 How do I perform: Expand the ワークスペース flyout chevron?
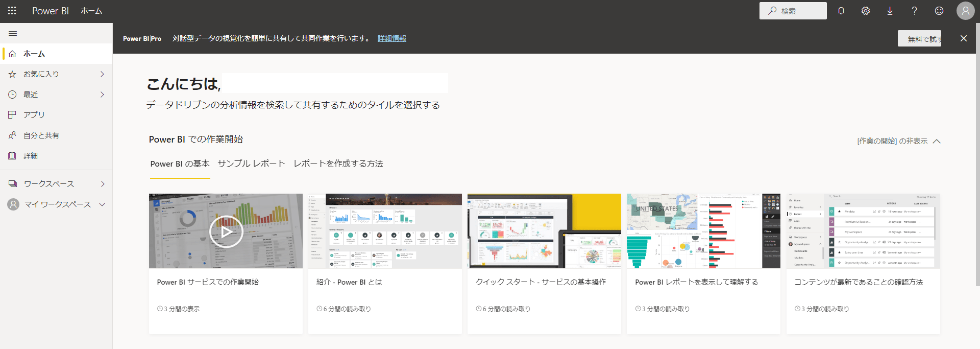(x=102, y=184)
